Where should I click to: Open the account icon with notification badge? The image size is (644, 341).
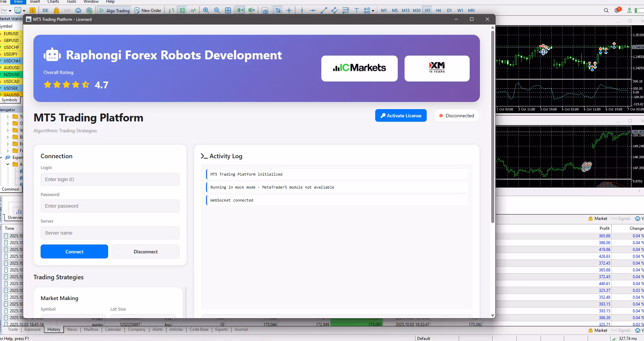click(x=617, y=10)
